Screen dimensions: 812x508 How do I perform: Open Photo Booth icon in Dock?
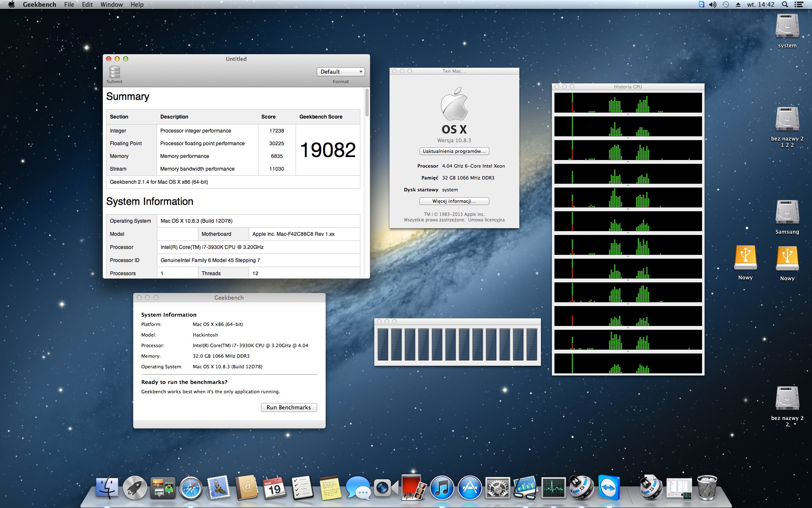[414, 488]
